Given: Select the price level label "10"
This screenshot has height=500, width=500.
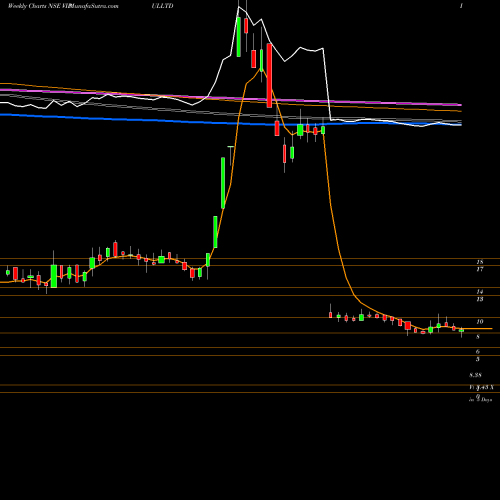Looking at the screenshot, I should 480,322.
